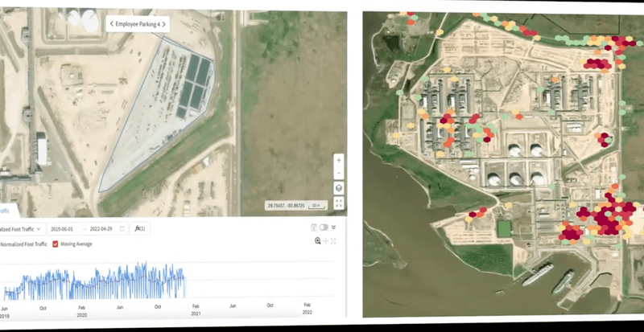The width and height of the screenshot is (644, 332).
Task: Click the coordinates readout 29.75437, -93.86725
Action: click(287, 205)
